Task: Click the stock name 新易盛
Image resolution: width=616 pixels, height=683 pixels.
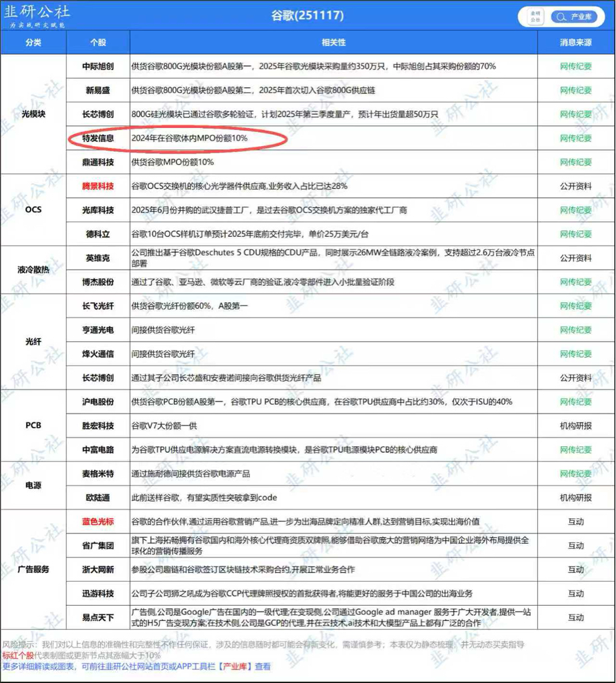Action: click(98, 90)
